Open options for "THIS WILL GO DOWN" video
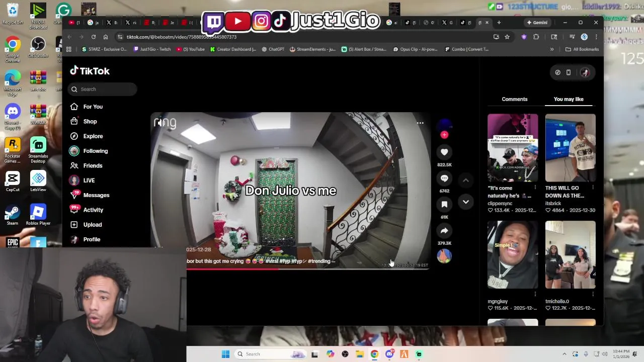Screen dimensions: 644x362 point(593,188)
